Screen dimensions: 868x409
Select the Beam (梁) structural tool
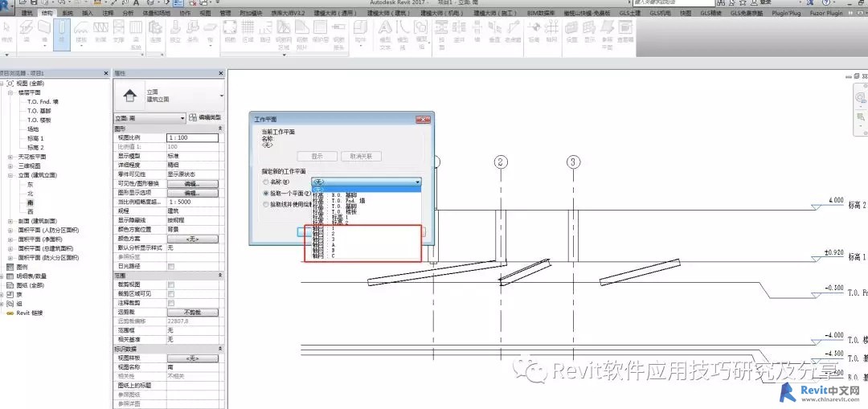point(27,31)
